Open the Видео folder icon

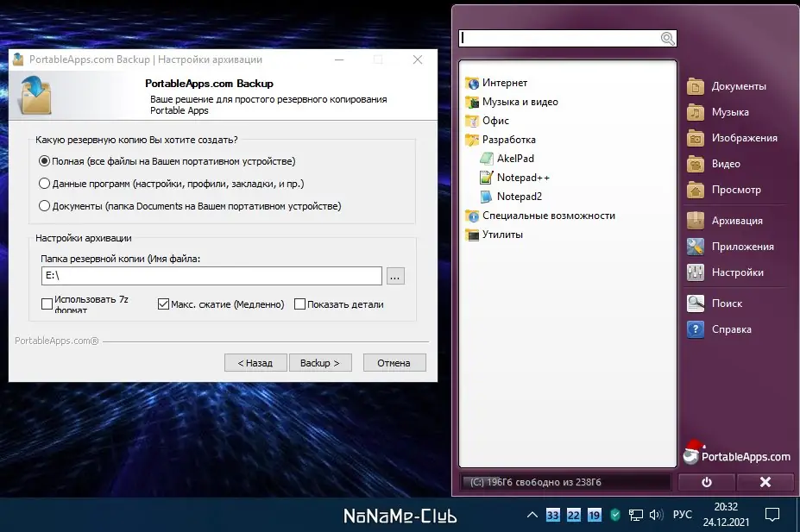tap(695, 164)
